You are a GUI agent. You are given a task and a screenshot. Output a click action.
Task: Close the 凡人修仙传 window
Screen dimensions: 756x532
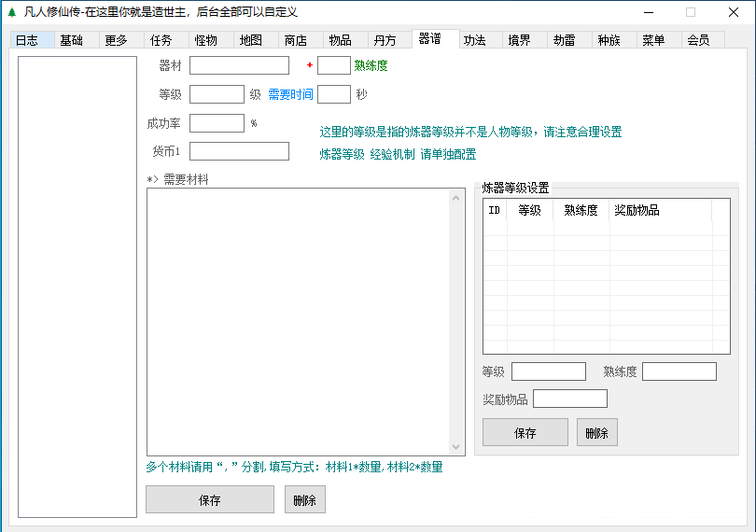734,12
